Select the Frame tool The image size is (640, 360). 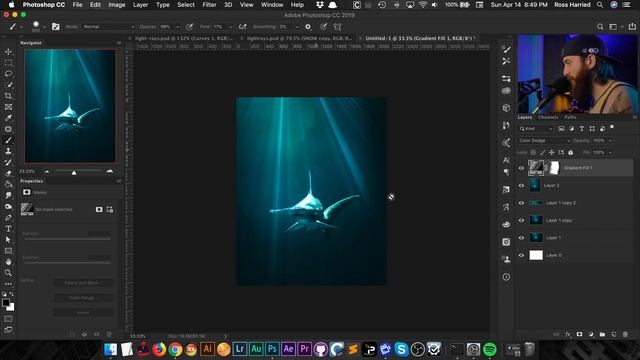[8, 107]
